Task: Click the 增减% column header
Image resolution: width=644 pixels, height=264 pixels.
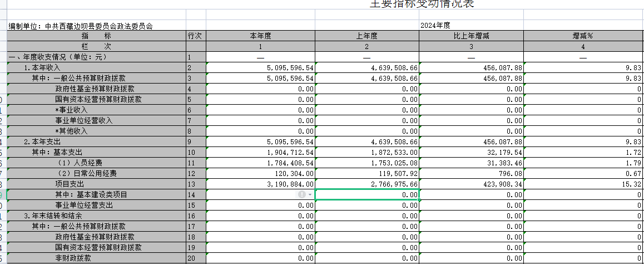Action: [x=583, y=36]
